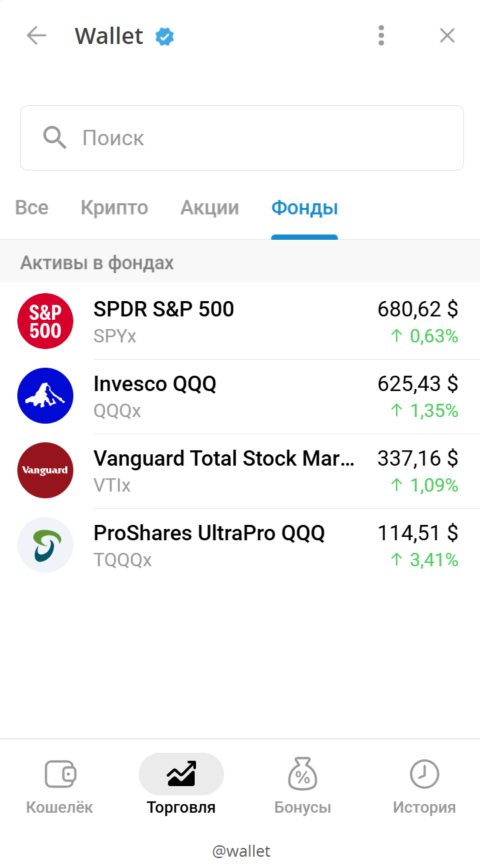Go back using the arrow icon
The width and height of the screenshot is (480, 868).
[x=37, y=35]
